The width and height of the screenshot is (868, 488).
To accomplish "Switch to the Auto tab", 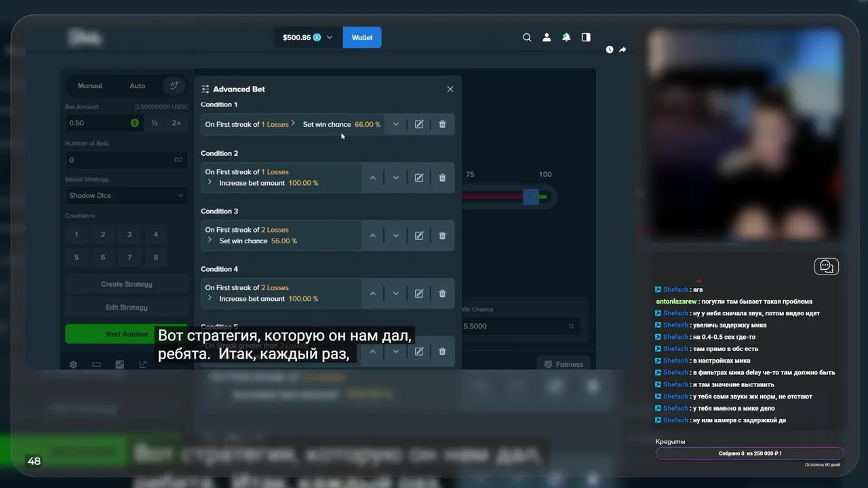I will click(x=138, y=85).
